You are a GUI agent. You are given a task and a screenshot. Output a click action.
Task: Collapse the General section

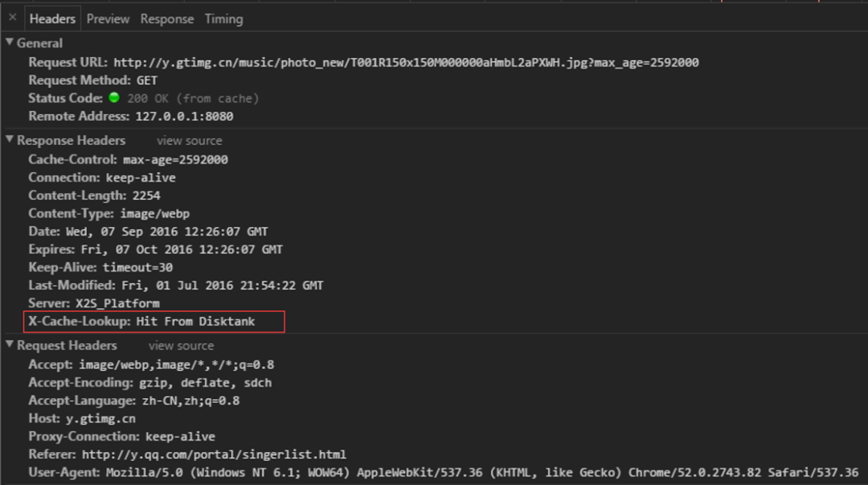tap(10, 43)
